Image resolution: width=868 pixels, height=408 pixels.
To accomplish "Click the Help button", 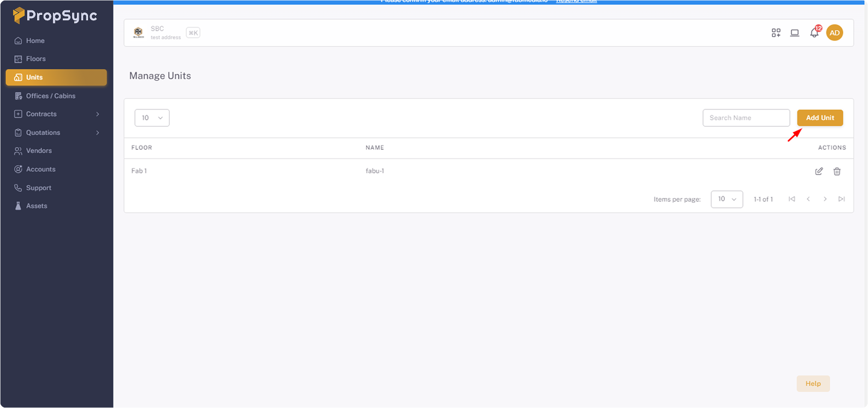I will [813, 383].
